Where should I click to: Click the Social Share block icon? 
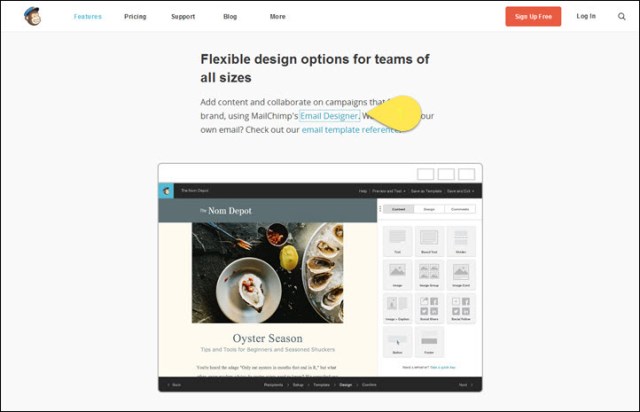pos(429,308)
